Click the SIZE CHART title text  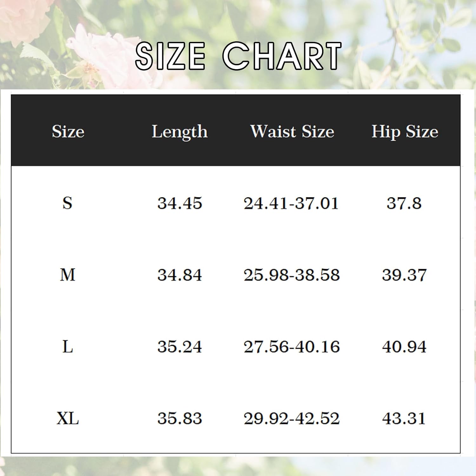238,56
